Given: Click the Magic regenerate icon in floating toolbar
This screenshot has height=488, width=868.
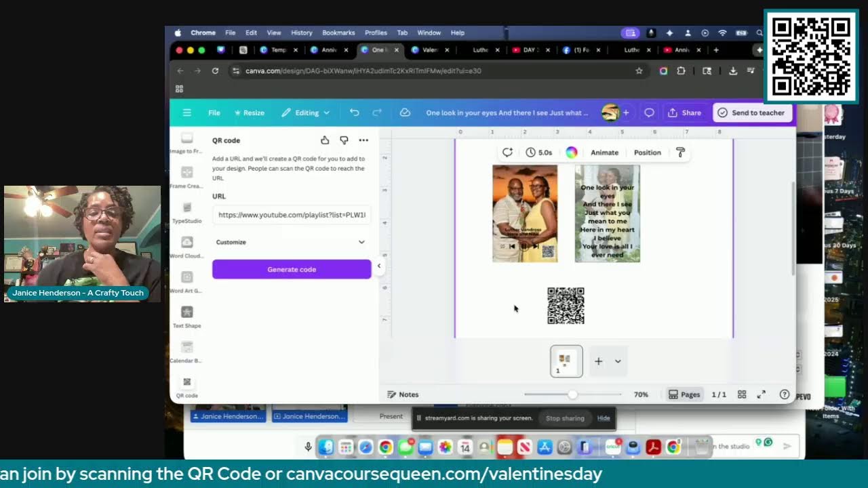Looking at the screenshot, I should pyautogui.click(x=507, y=152).
